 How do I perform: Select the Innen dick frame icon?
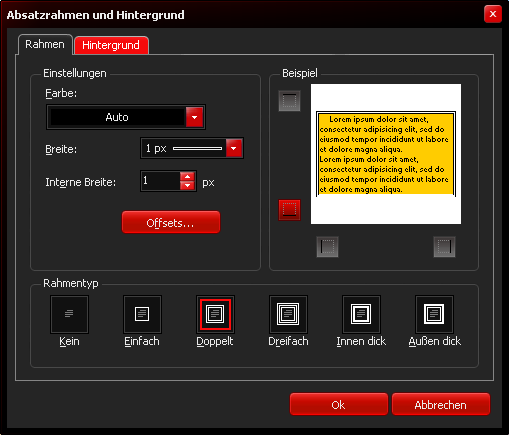(x=361, y=314)
